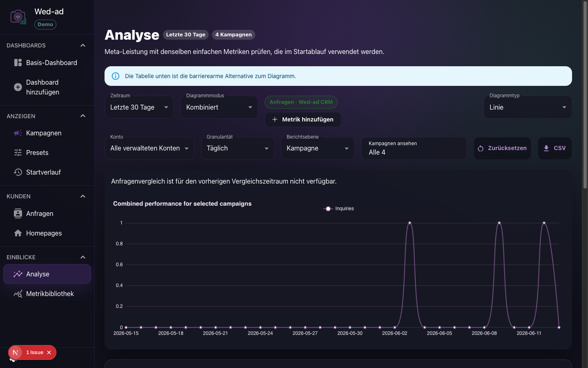Open the Diagrammmodus dropdown showing Kombiniert
The image size is (588, 368).
coord(219,107)
